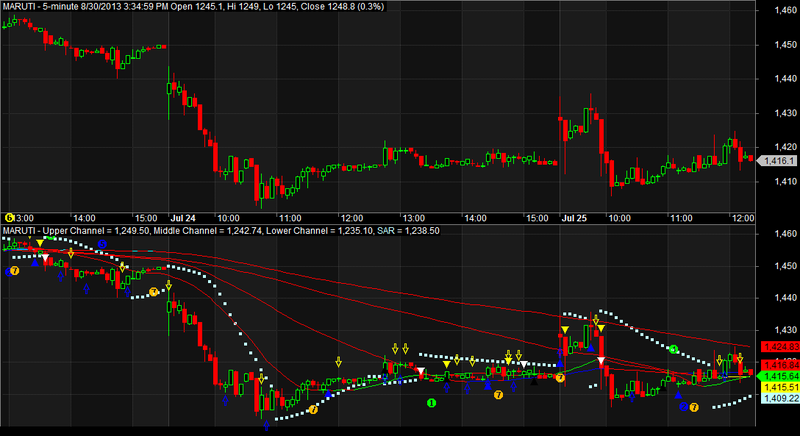This screenshot has width=800, height=436.
Task: Select the Jul 24 date label on time axis
Action: click(x=183, y=218)
